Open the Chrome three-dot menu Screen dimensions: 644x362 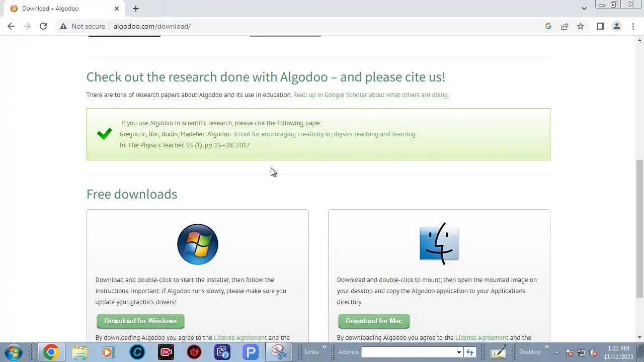pos(633,26)
